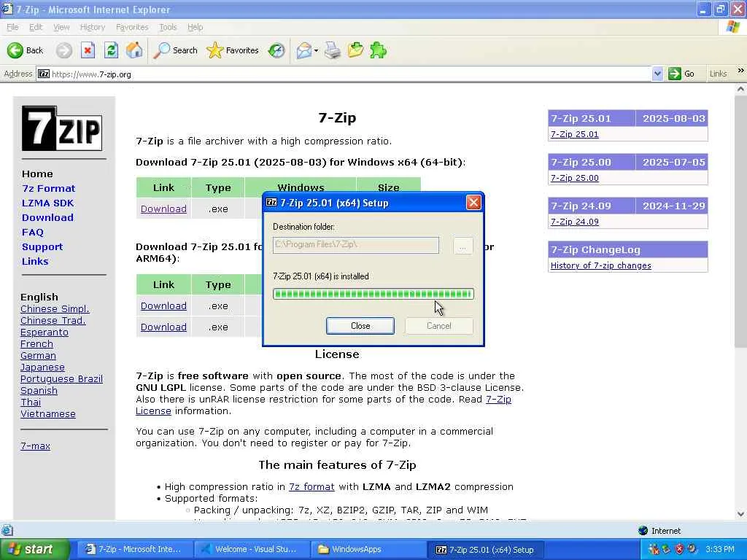
Task: Switch language to French
Action: point(36,344)
